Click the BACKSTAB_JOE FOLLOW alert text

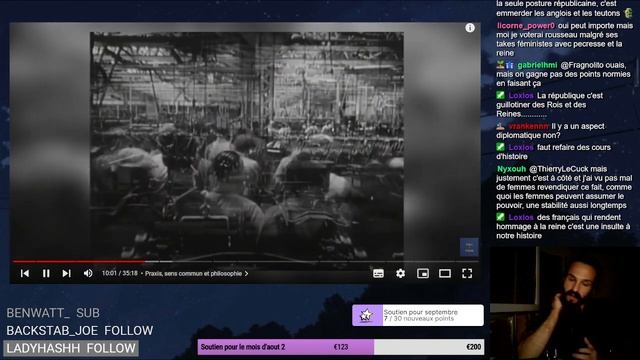point(80,331)
